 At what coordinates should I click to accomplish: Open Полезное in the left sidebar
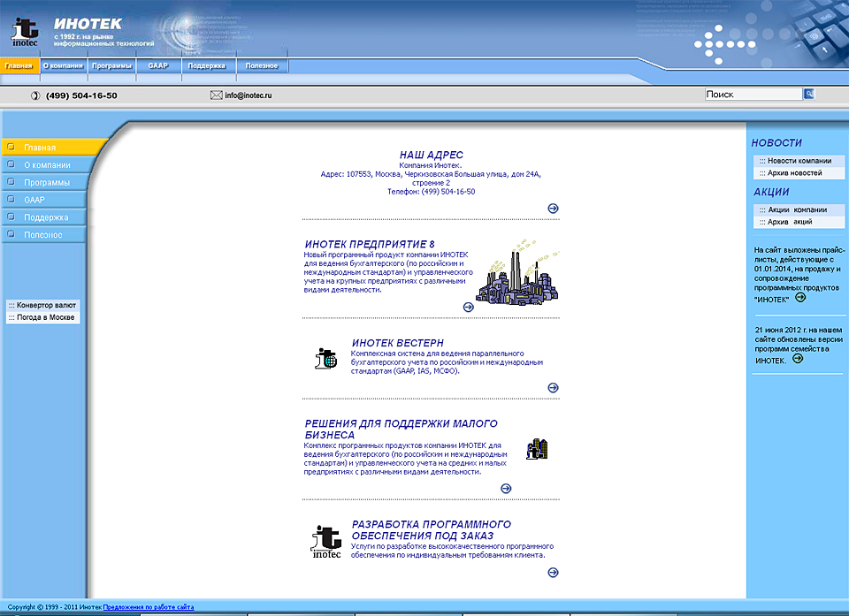[44, 234]
